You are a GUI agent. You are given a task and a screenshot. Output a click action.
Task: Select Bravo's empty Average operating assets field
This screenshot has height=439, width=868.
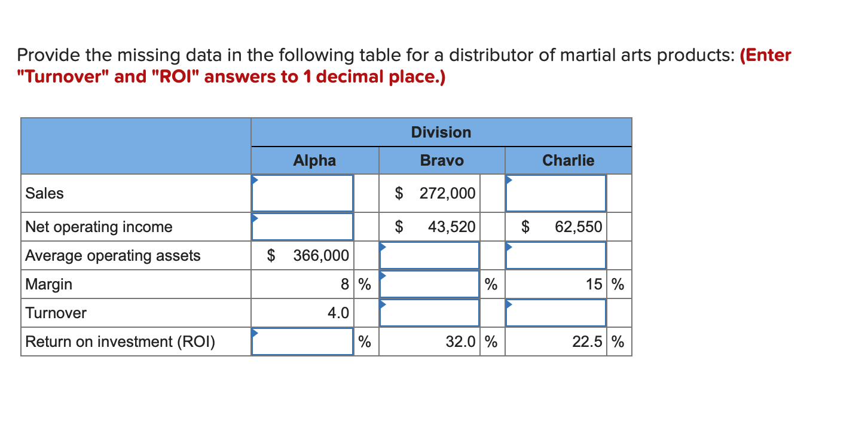tap(429, 255)
